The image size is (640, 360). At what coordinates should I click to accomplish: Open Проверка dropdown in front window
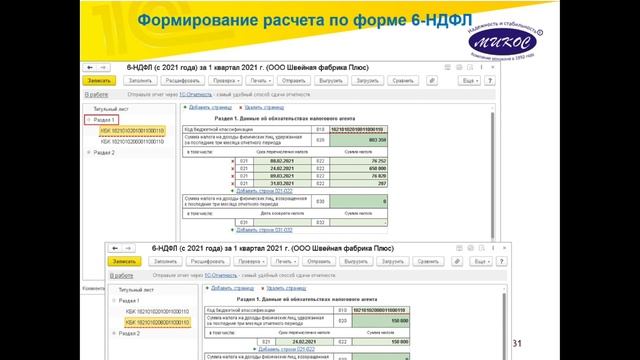pyautogui.click(x=251, y=261)
